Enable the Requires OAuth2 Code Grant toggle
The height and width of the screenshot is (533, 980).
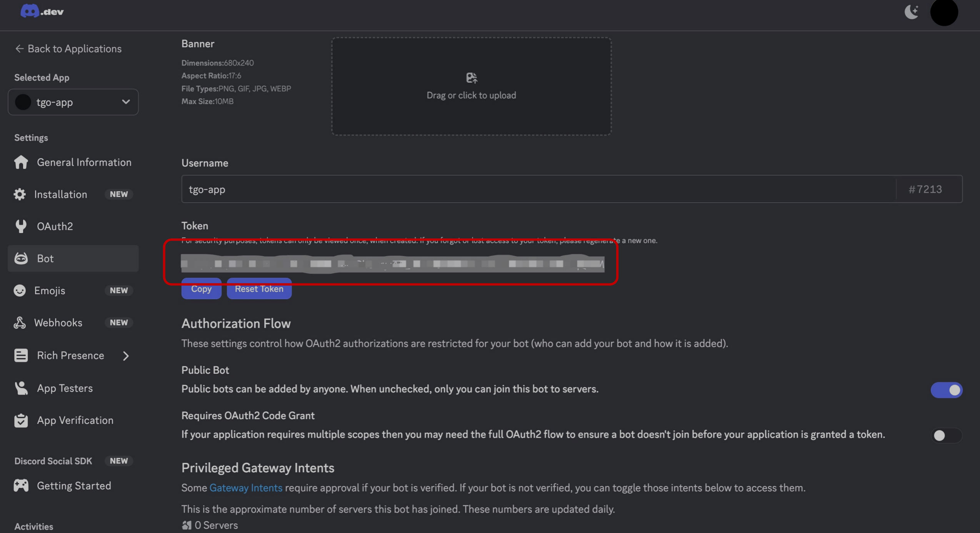(x=947, y=435)
